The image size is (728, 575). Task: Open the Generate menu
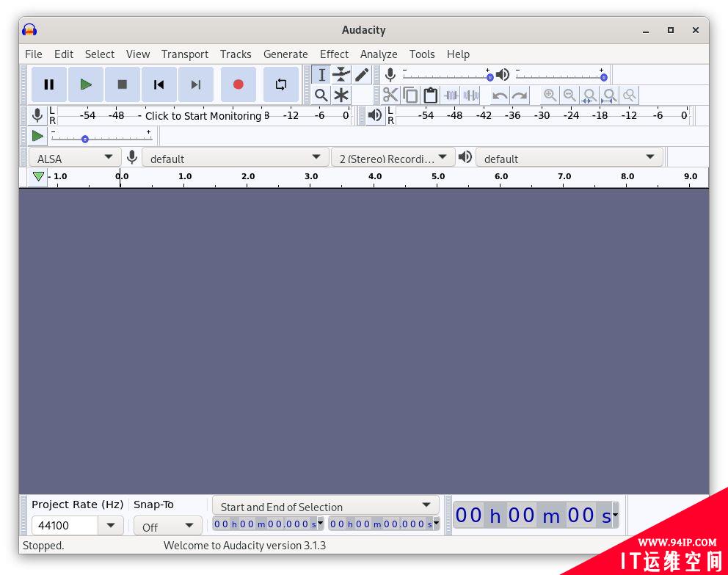tap(285, 54)
